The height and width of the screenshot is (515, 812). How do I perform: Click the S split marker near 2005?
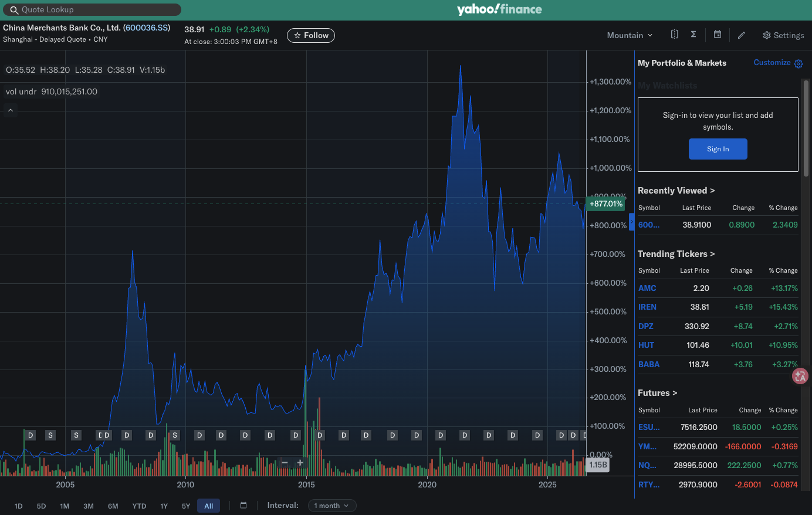76,435
